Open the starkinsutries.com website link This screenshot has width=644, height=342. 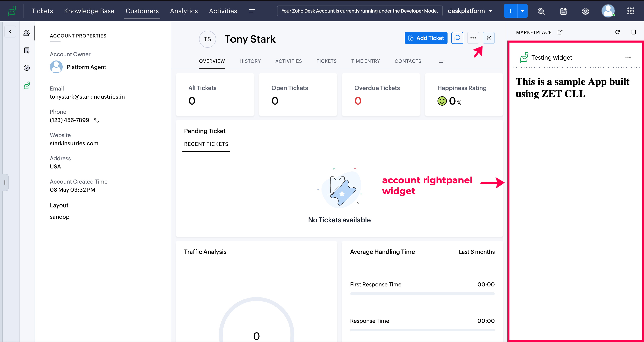pos(74,143)
